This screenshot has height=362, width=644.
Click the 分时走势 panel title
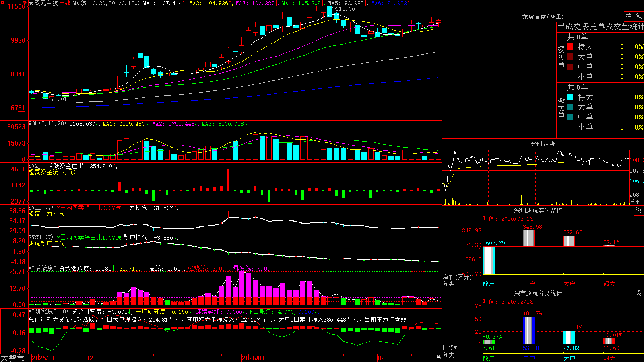(543, 144)
